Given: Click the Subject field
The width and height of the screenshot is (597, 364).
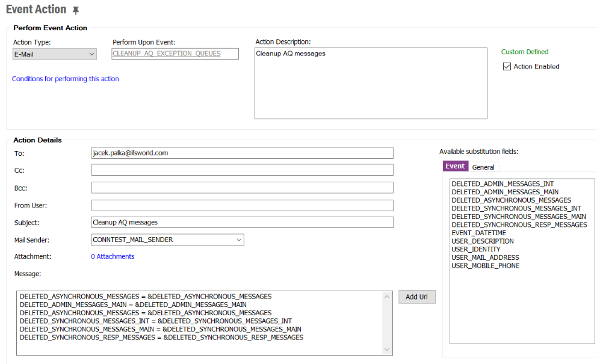Looking at the screenshot, I should click(242, 223).
